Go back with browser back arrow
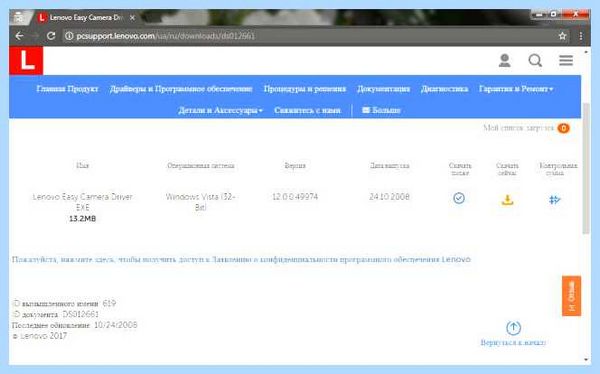This screenshot has height=374, width=600. coord(19,36)
